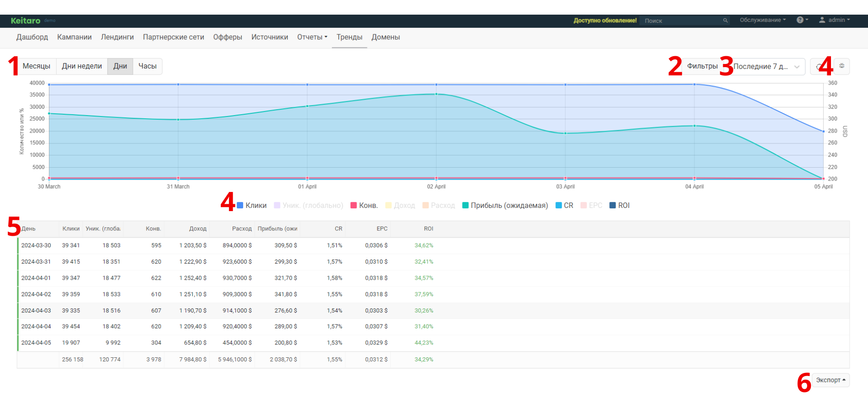Image resolution: width=868 pixels, height=419 pixels.
Task: Open the Офферы section
Action: coord(228,37)
